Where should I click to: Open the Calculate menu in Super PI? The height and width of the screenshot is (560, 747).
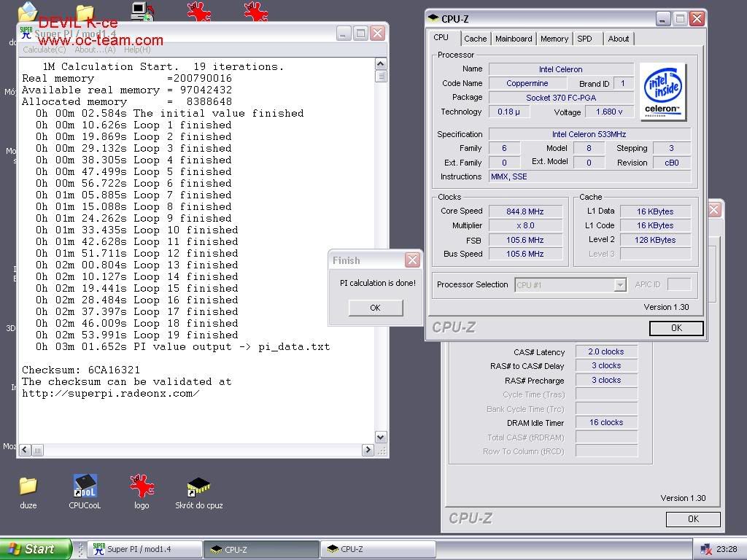click(44, 50)
